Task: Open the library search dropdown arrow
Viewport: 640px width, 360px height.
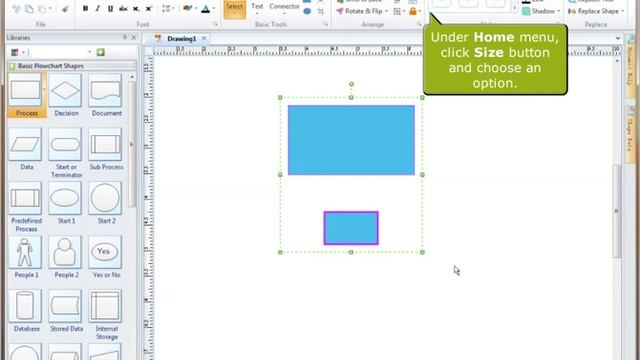Action: 89,52
